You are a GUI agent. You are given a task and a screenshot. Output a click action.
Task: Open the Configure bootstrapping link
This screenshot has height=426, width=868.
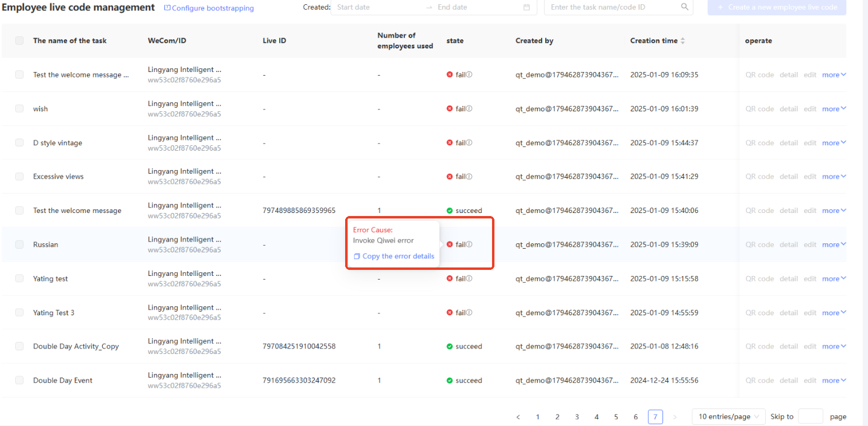point(209,8)
